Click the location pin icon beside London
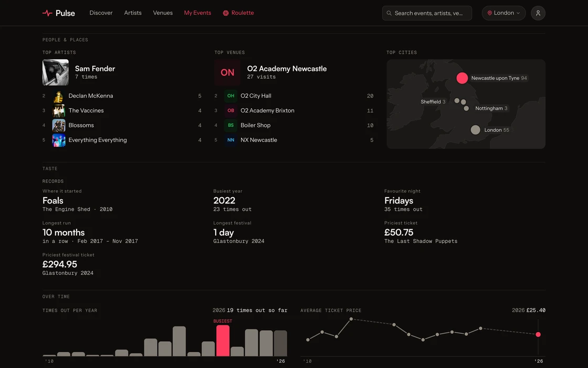The image size is (588, 368). [489, 13]
